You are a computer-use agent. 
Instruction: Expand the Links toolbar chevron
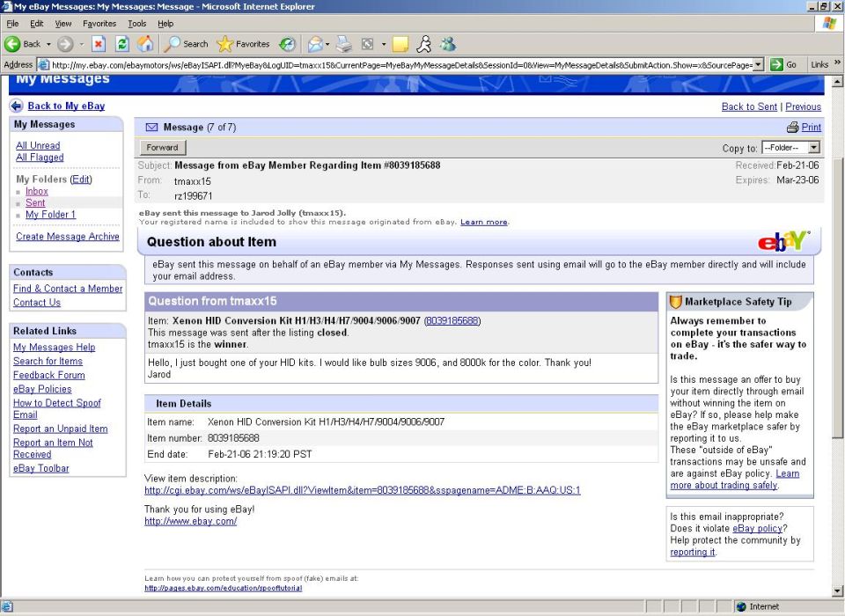click(837, 63)
